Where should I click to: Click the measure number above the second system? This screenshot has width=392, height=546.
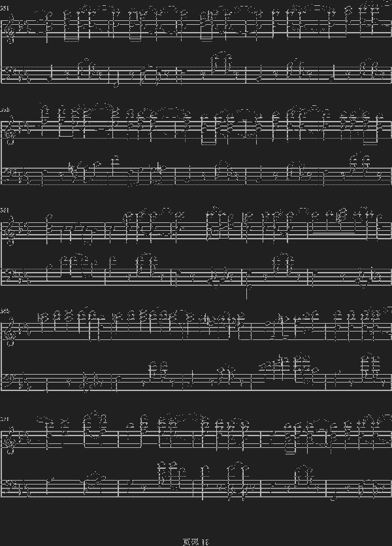(x=5, y=109)
